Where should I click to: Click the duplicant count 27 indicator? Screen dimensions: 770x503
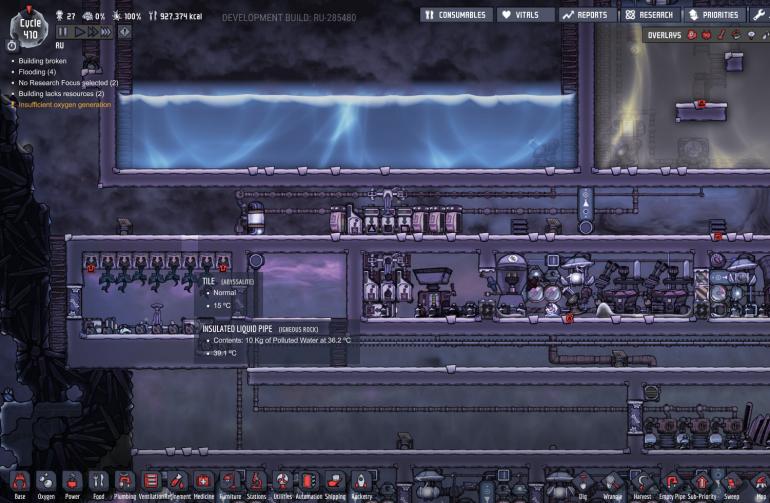[66, 16]
